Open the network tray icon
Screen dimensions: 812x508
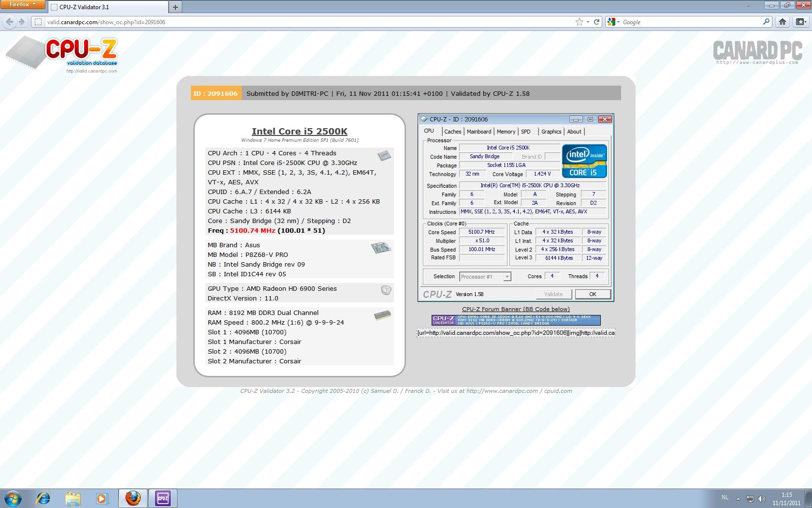coord(750,498)
